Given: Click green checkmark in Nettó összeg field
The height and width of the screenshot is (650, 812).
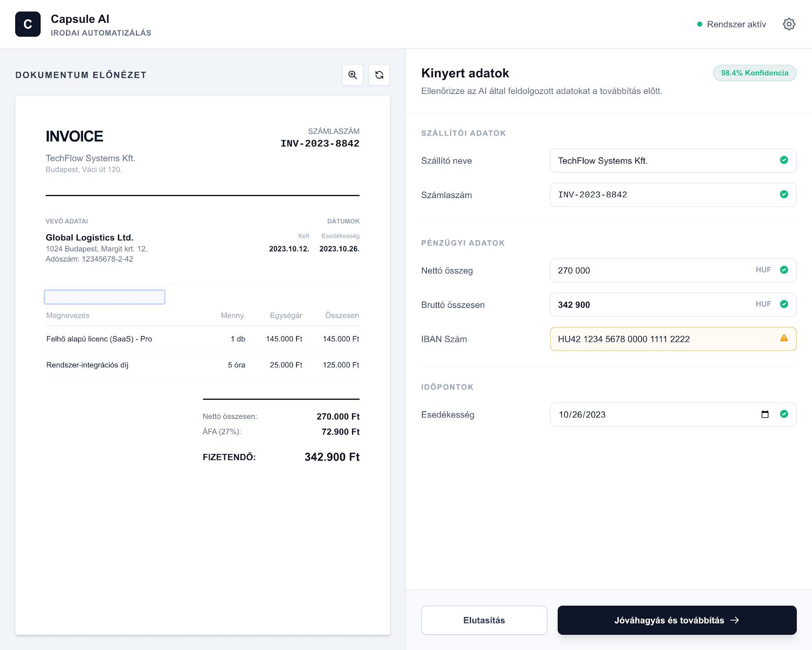Looking at the screenshot, I should click(x=784, y=270).
